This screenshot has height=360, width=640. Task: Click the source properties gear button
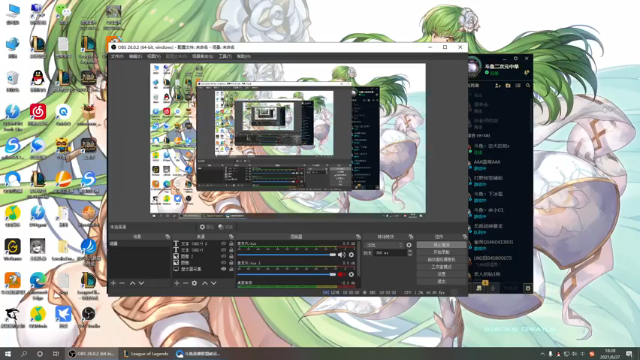pos(207,227)
